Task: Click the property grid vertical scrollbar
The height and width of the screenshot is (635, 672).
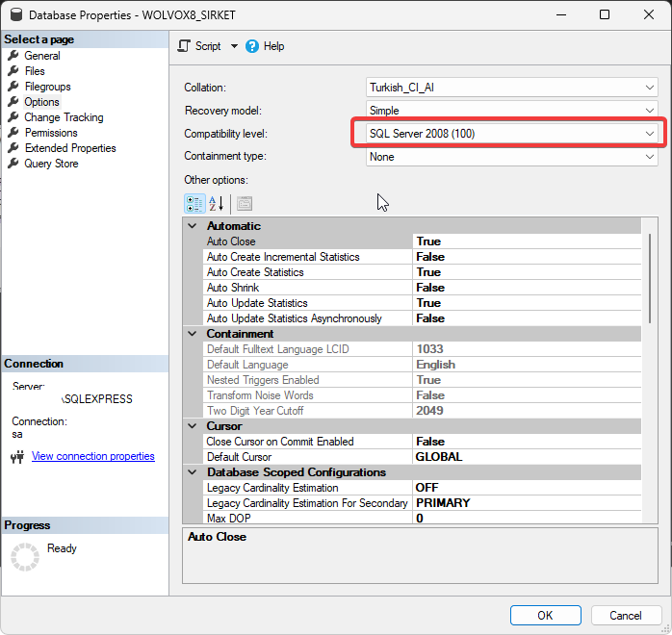Action: pos(651,279)
